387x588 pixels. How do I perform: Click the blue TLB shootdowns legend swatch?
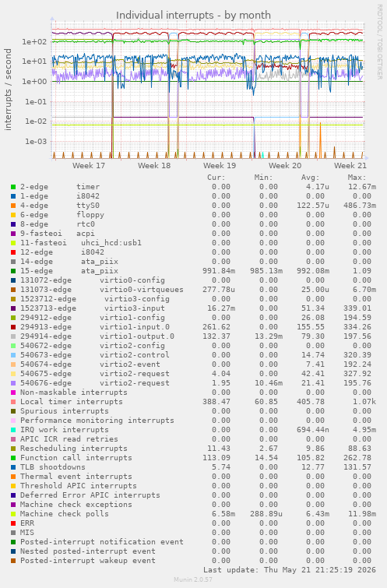(13, 467)
